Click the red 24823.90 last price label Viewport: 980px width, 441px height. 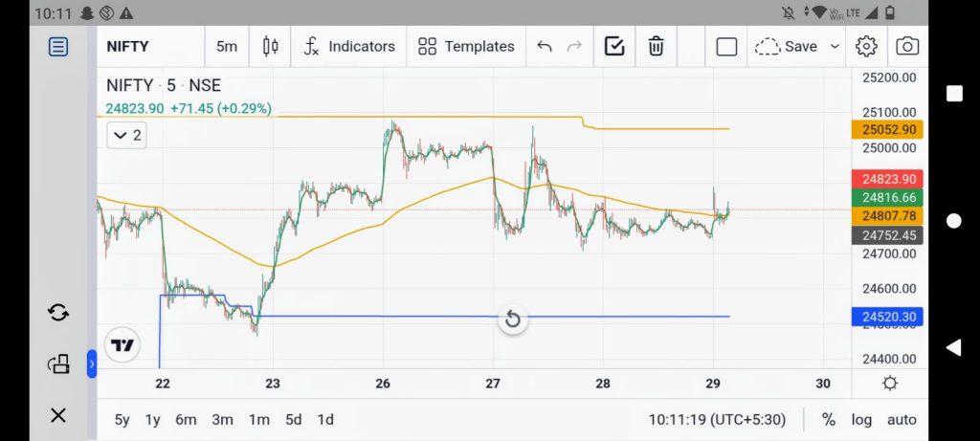[x=887, y=179]
